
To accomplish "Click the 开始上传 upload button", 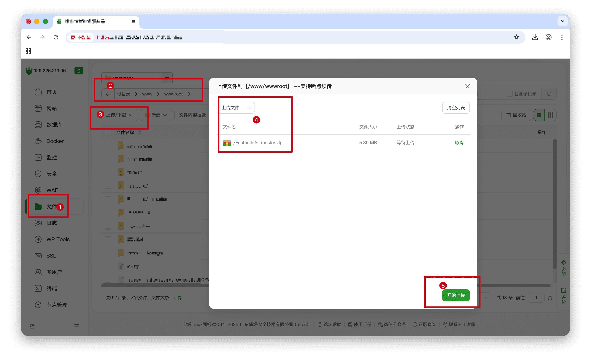I will point(455,295).
